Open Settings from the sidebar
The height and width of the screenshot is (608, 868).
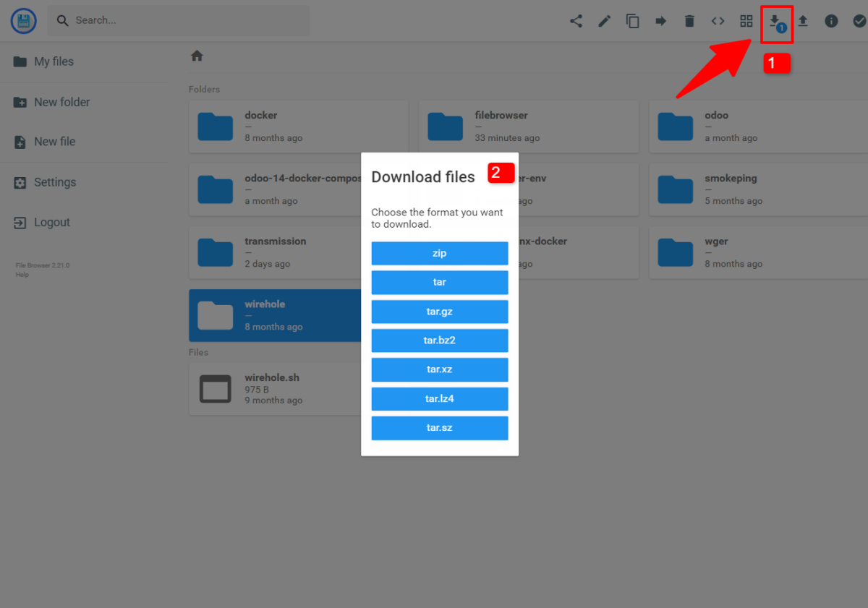(x=55, y=182)
